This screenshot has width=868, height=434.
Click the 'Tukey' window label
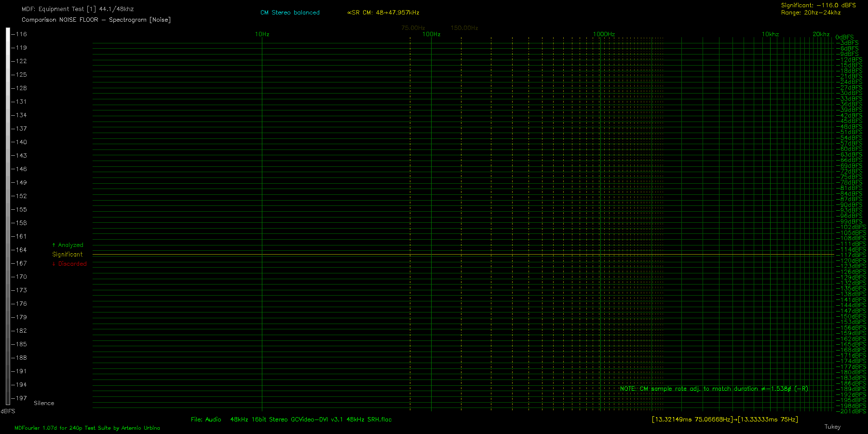(832, 427)
